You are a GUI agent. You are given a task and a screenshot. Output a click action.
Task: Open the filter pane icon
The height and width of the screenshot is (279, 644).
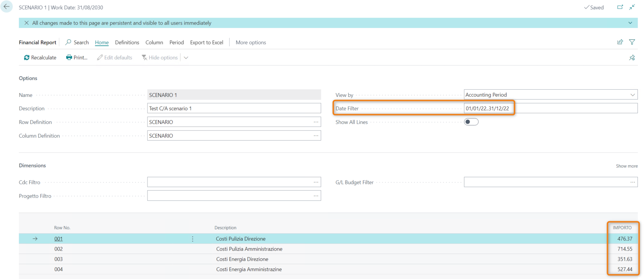pyautogui.click(x=632, y=42)
